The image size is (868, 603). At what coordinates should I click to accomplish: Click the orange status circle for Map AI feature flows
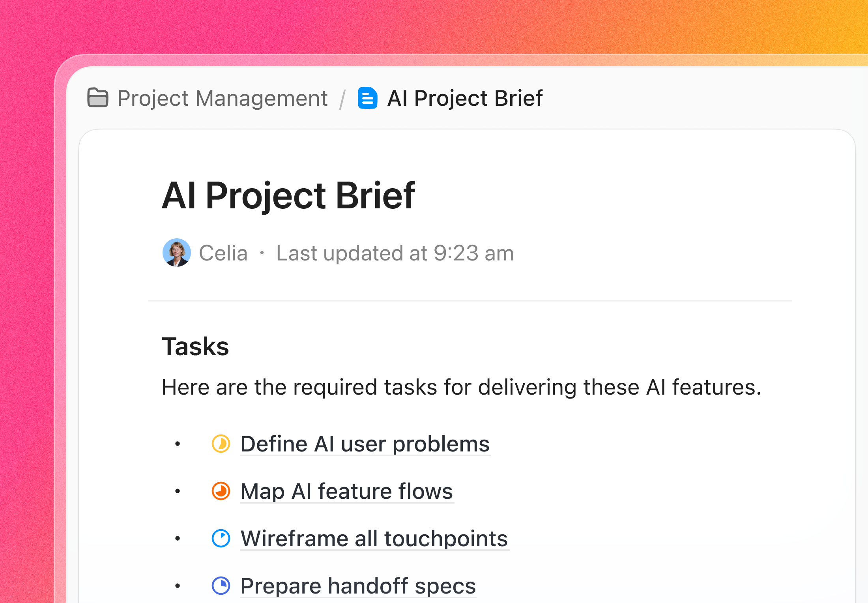221,491
